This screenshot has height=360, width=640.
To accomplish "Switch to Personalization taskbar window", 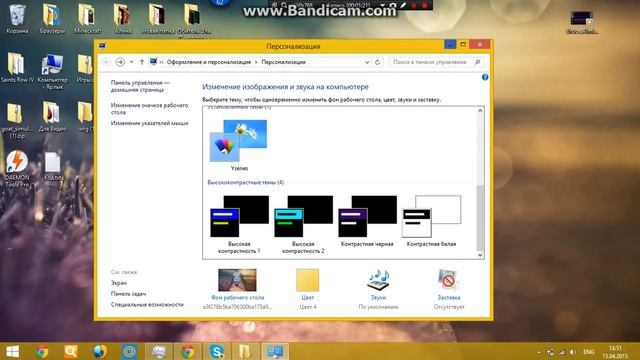I will (x=275, y=352).
